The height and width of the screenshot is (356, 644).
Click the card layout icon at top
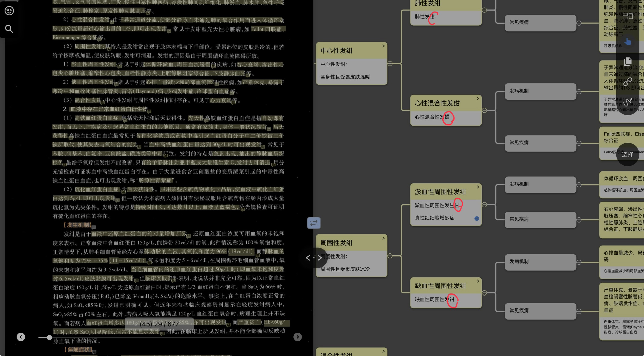[x=627, y=17]
